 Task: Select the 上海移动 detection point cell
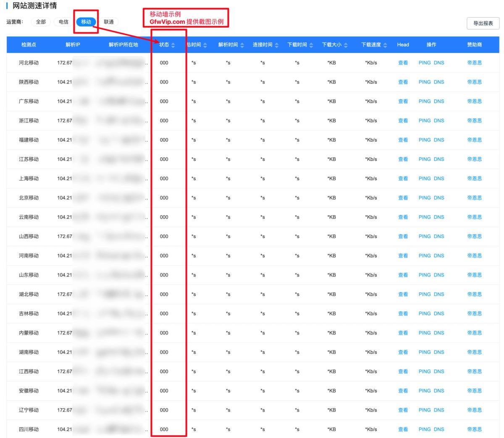[29, 179]
